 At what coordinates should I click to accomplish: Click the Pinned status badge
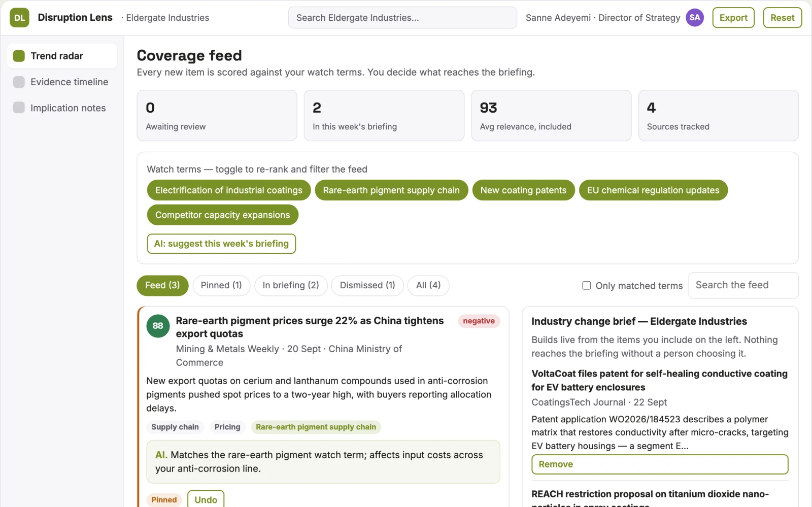164,500
